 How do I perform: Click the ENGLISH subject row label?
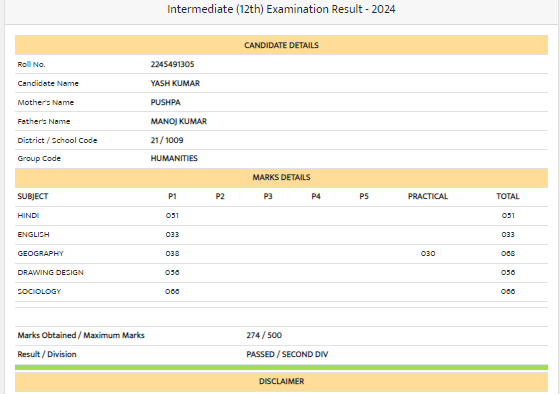[33, 234]
